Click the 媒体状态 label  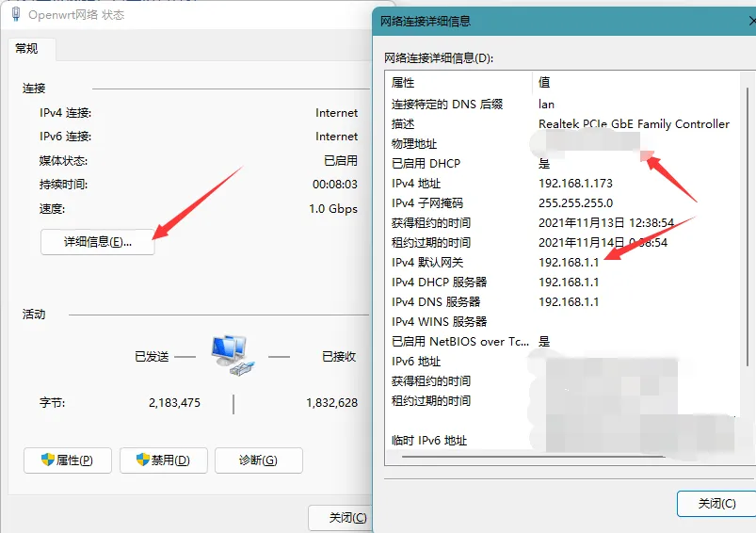click(x=63, y=161)
